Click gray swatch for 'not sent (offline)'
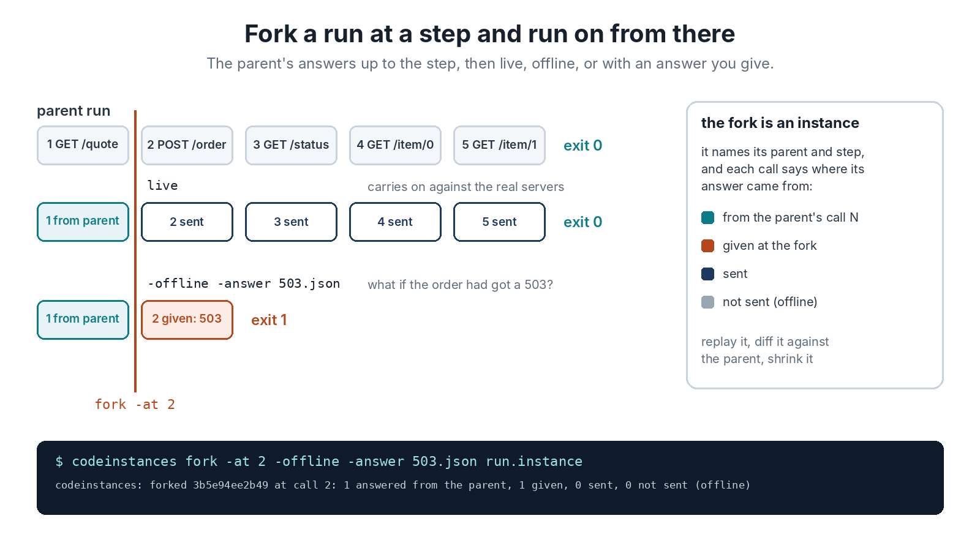The image size is (980, 551). point(707,302)
